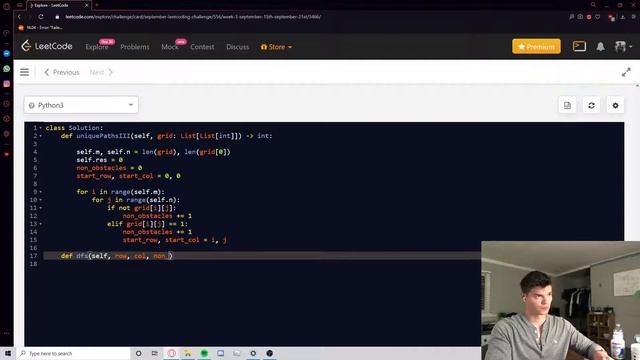Open the notifications bell
Viewport: 640px width, 360px height.
[600, 47]
